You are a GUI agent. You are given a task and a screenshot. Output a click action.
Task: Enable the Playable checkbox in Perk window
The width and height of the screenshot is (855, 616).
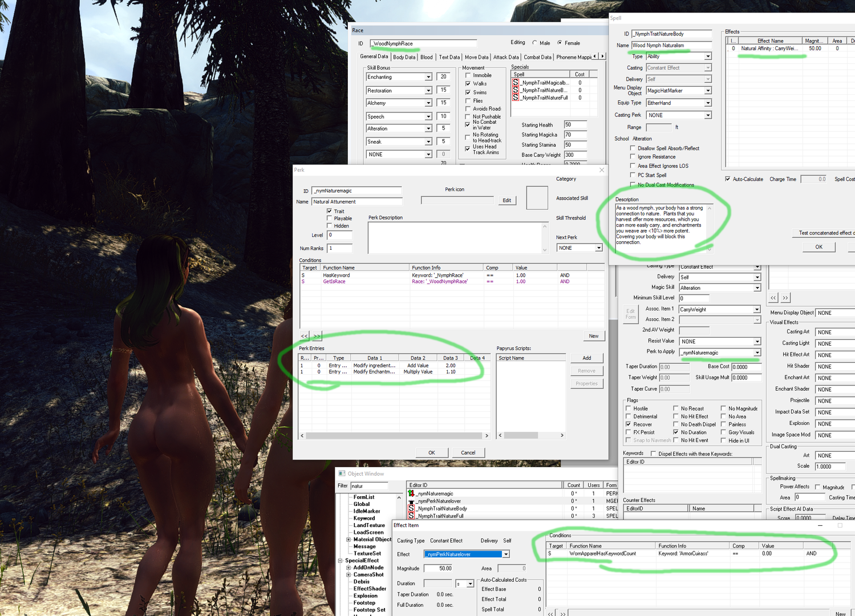[x=329, y=218]
